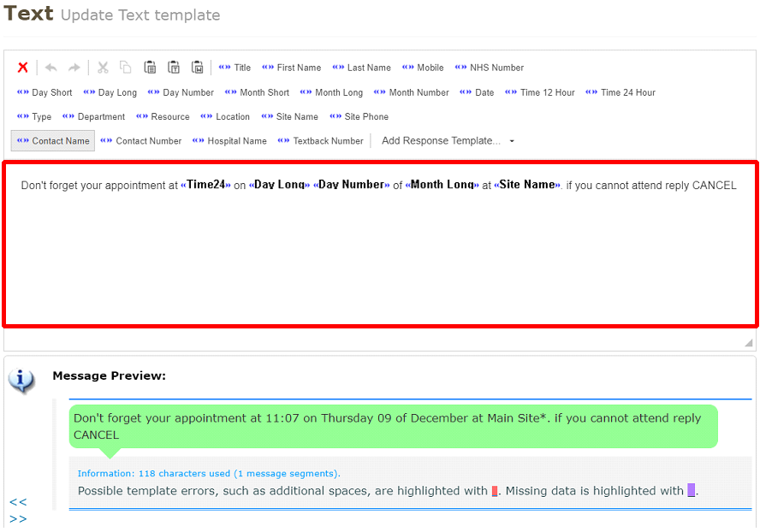Click the editor resize handle at bottom-right corner
This screenshot has width=760, height=532.
[x=749, y=342]
